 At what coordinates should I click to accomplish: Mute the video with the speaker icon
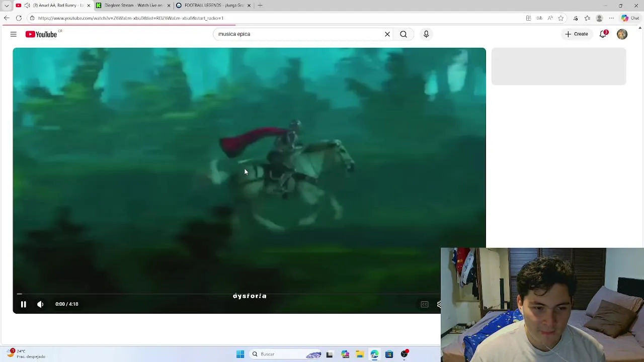click(40, 304)
